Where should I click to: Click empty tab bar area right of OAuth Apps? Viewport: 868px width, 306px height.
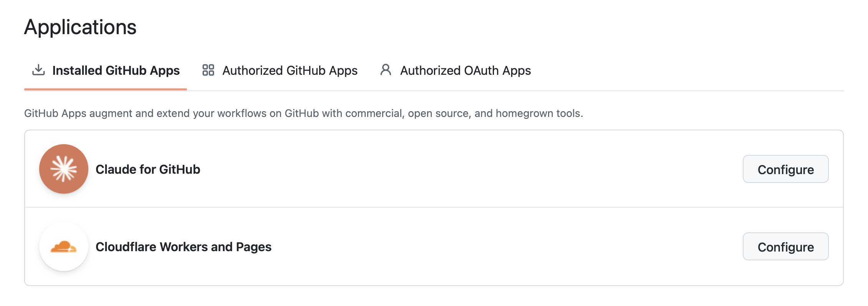coord(691,71)
